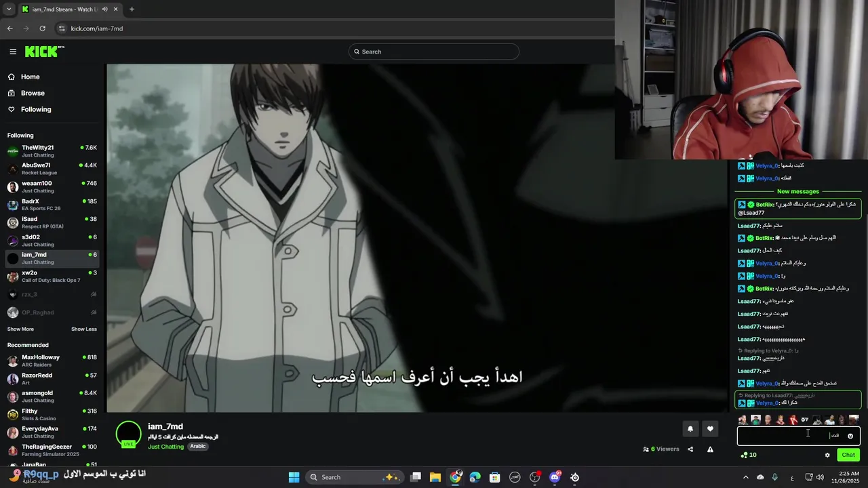The height and width of the screenshot is (488, 868).
Task: Open TheRagingGeezer Farming Simulator channel
Action: 52,450
